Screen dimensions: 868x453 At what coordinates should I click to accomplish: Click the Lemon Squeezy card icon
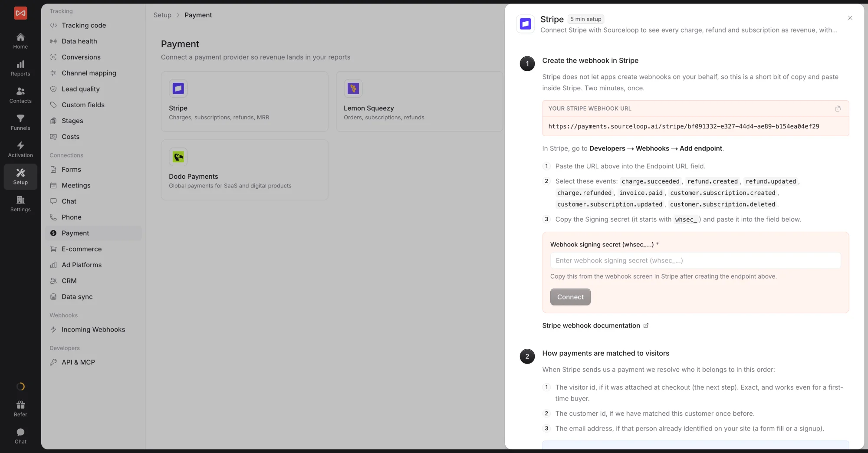[353, 89]
